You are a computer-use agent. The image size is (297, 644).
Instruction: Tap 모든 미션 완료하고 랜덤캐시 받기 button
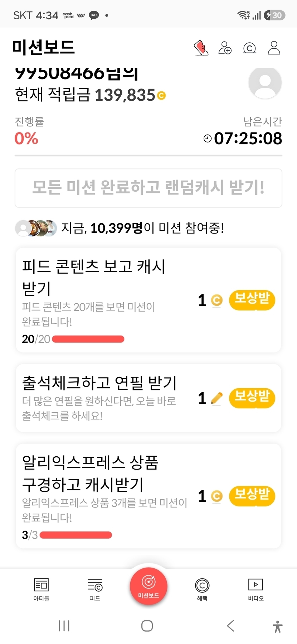[148, 188]
